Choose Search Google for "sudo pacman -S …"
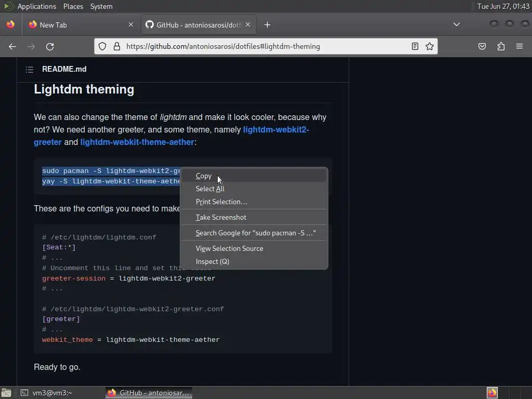The height and width of the screenshot is (399, 532). tap(254, 233)
